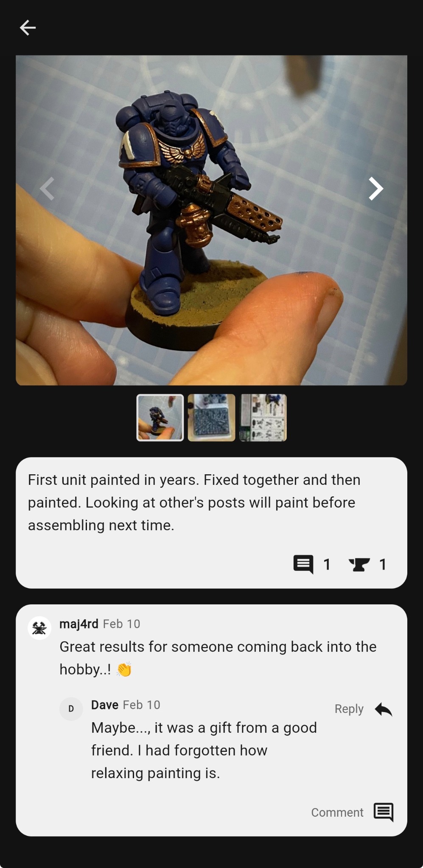Open maj4rd username profile

pyautogui.click(x=78, y=624)
